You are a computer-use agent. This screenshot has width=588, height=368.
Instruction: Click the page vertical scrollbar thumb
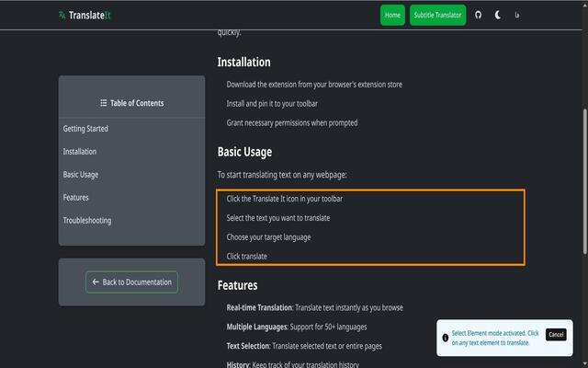click(585, 182)
